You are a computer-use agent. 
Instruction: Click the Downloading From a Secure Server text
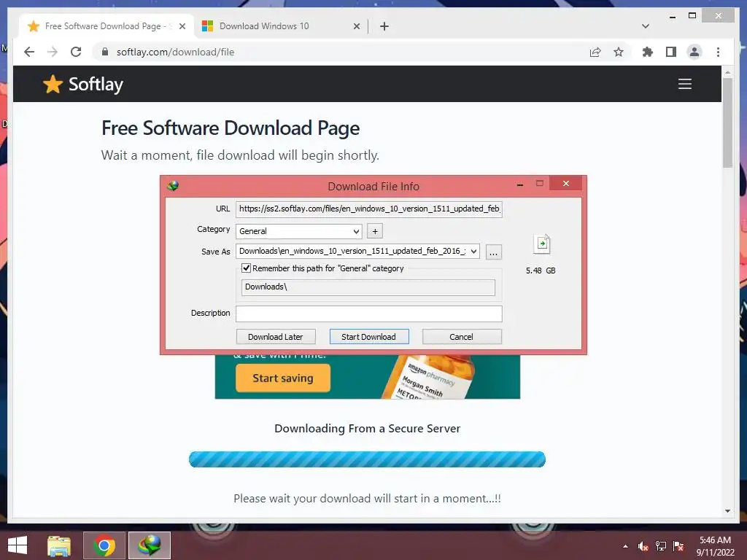(368, 429)
